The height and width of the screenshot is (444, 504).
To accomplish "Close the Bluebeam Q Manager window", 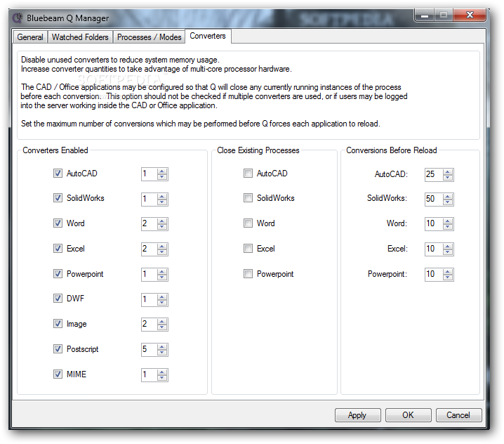I will 470,15.
